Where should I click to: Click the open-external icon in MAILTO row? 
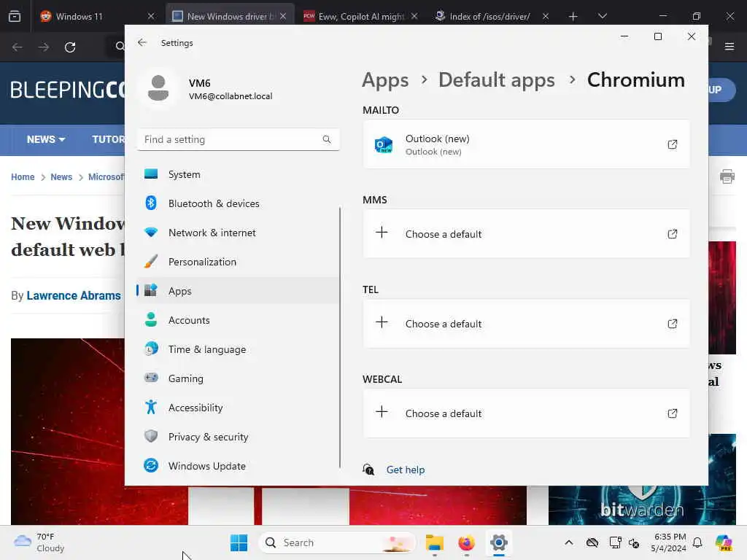[x=672, y=144]
